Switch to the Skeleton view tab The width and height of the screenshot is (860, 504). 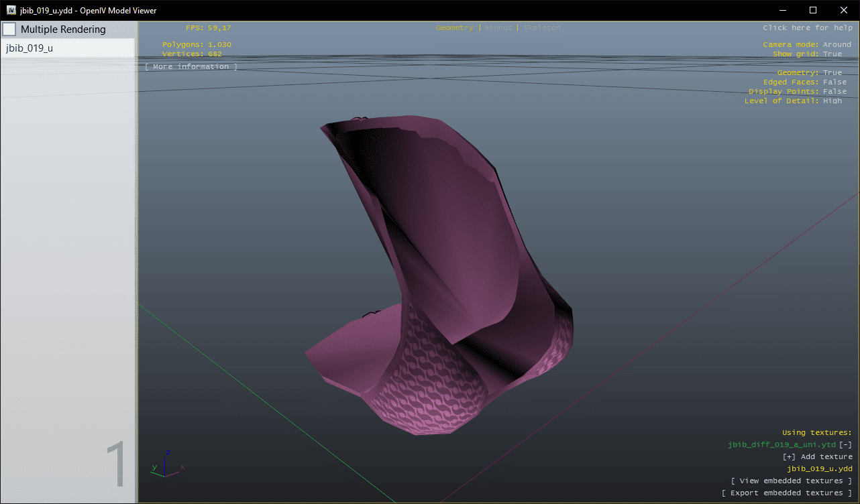[541, 28]
